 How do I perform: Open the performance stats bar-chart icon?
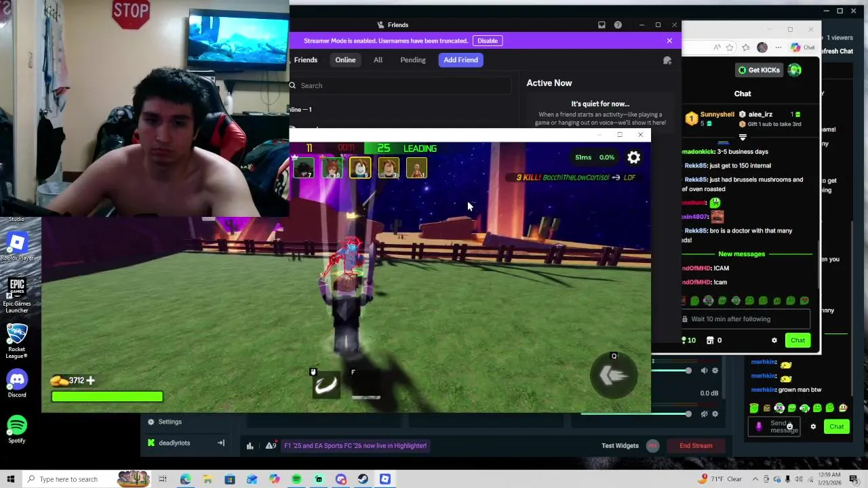pos(250,445)
